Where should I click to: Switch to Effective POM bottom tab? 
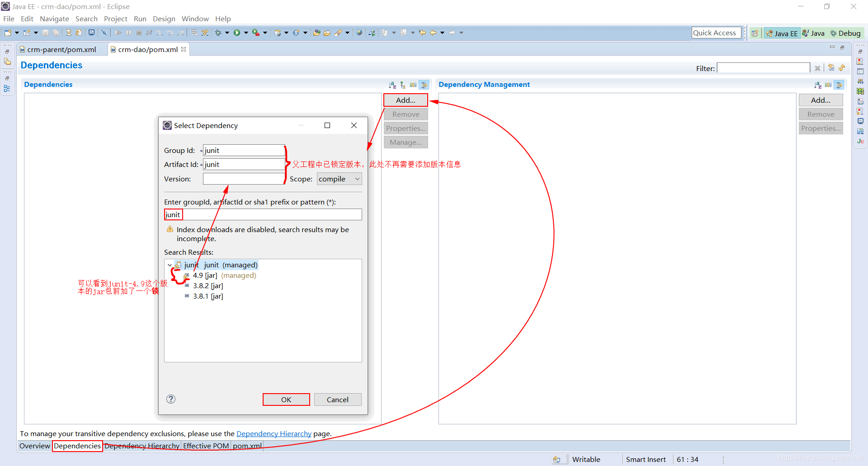[x=206, y=446]
